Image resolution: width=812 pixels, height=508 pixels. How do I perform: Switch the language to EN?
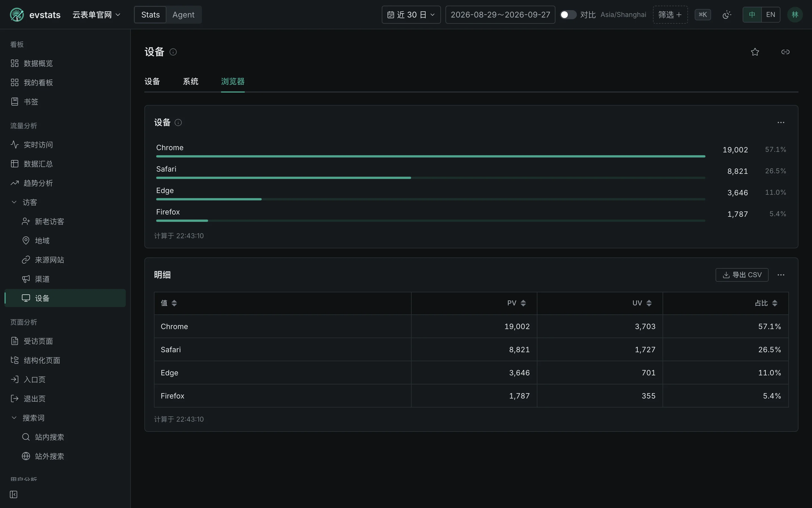(x=771, y=15)
